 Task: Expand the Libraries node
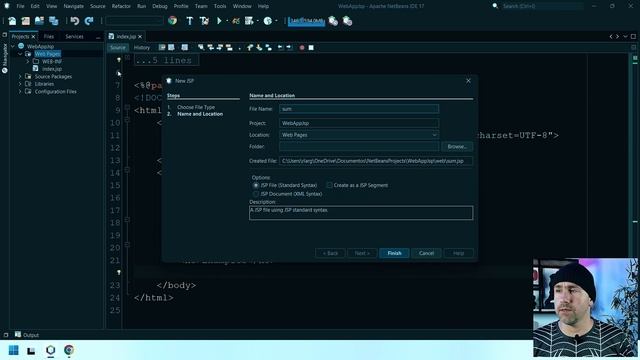pos(20,84)
